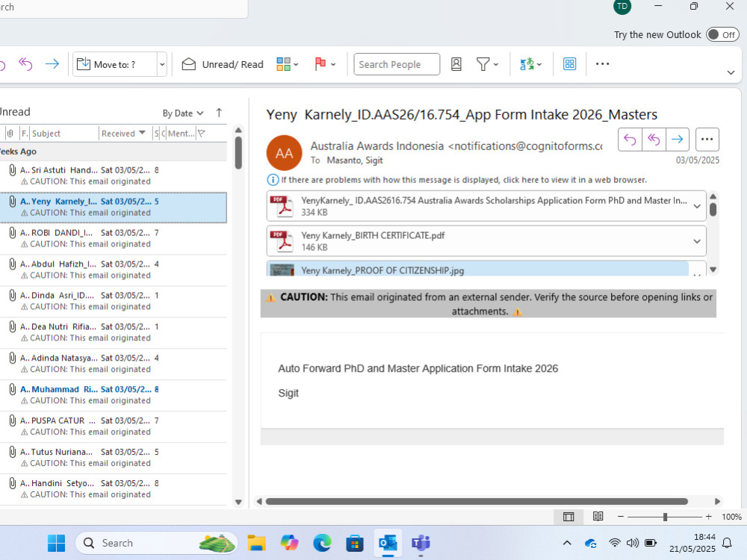Click the Unread/ Read button

(x=223, y=64)
